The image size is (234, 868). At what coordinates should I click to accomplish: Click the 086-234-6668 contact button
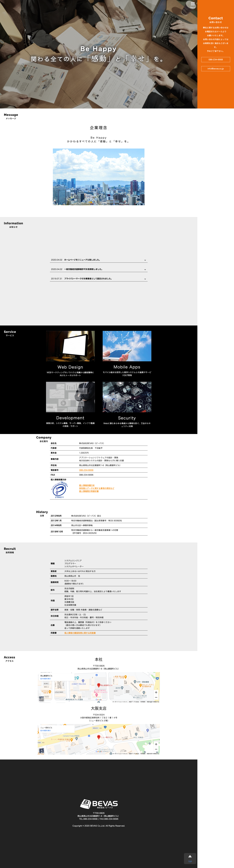coord(216,60)
